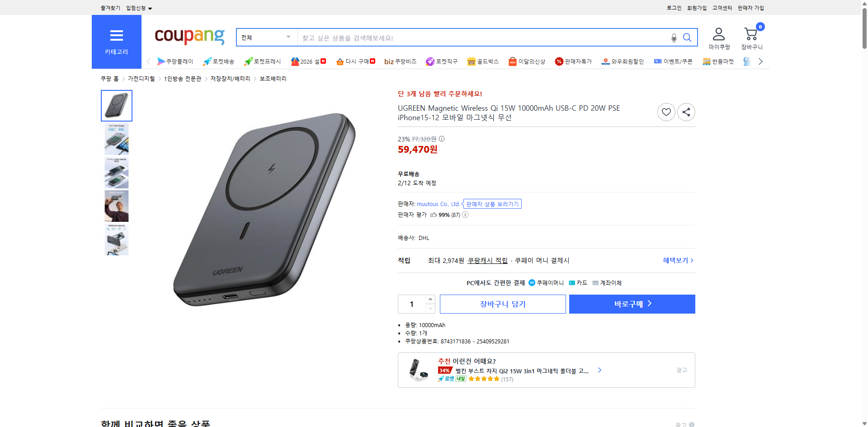Image resolution: width=868 pixels, height=427 pixels.
Task: Click the search magnifier icon
Action: coord(687,38)
